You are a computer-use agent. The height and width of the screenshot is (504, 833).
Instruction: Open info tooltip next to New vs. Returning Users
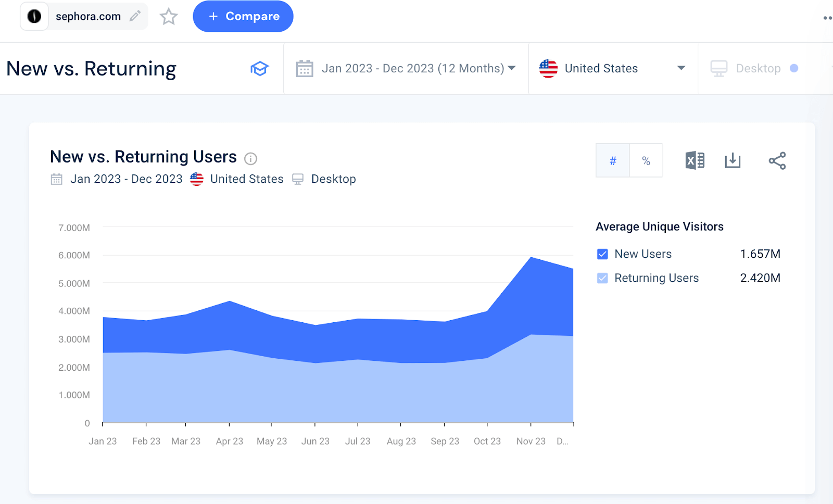click(x=251, y=159)
